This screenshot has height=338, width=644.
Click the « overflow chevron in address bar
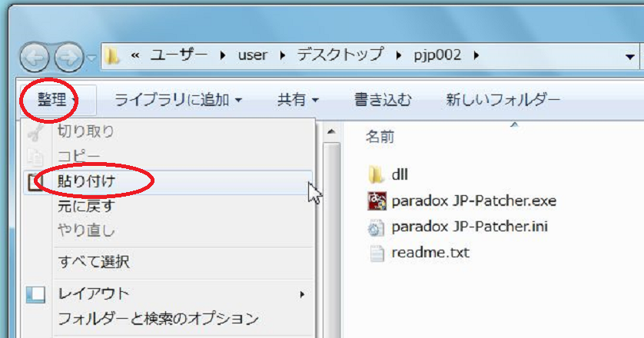coord(134,55)
